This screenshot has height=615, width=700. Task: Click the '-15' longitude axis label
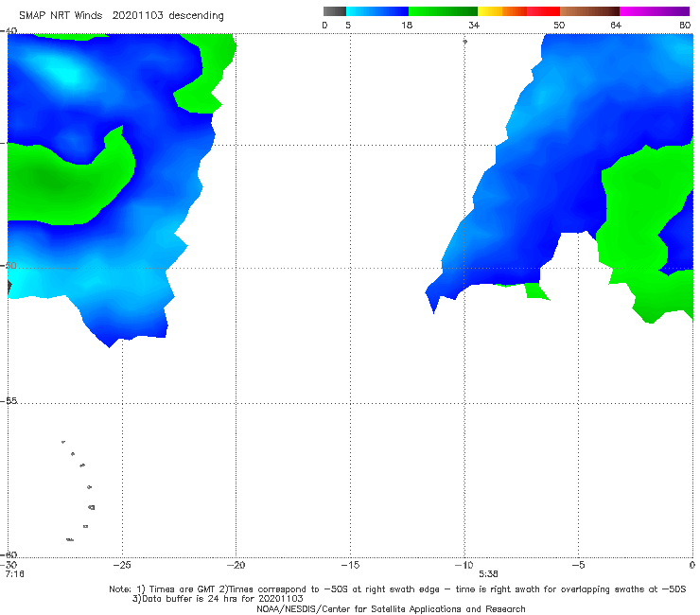click(350, 565)
